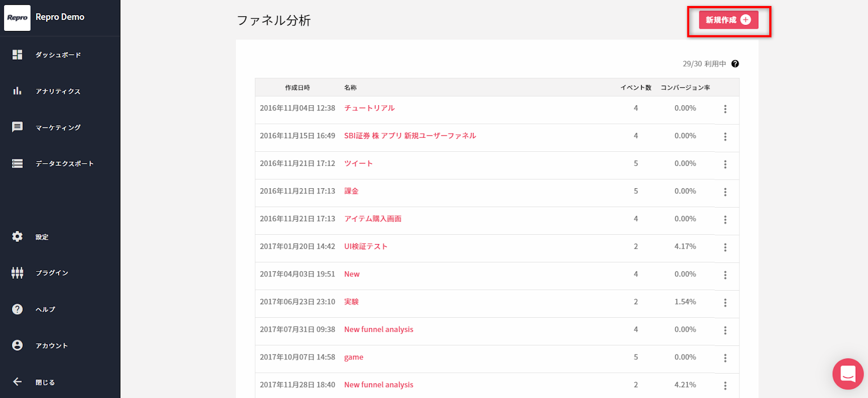Click the 1.54% conversion rate value
This screenshot has width=868, height=398.
[685, 301]
